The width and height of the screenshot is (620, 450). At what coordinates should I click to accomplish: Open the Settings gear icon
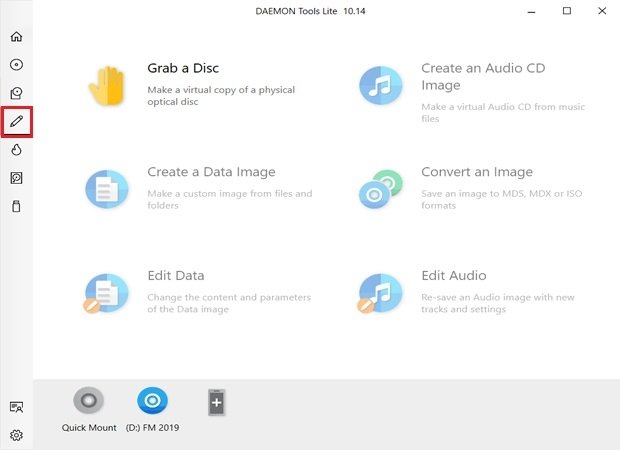click(x=16, y=435)
